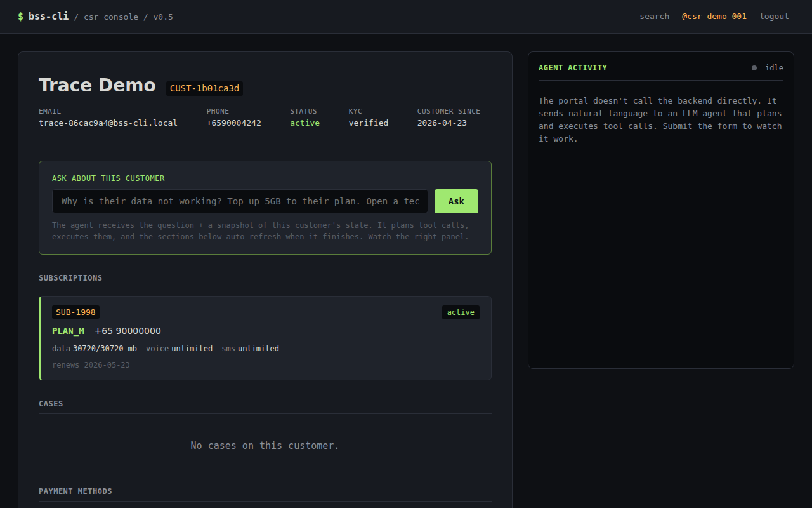Collapse the SUBSCRIPTIONS section header
The width and height of the screenshot is (812, 508).
(70, 277)
